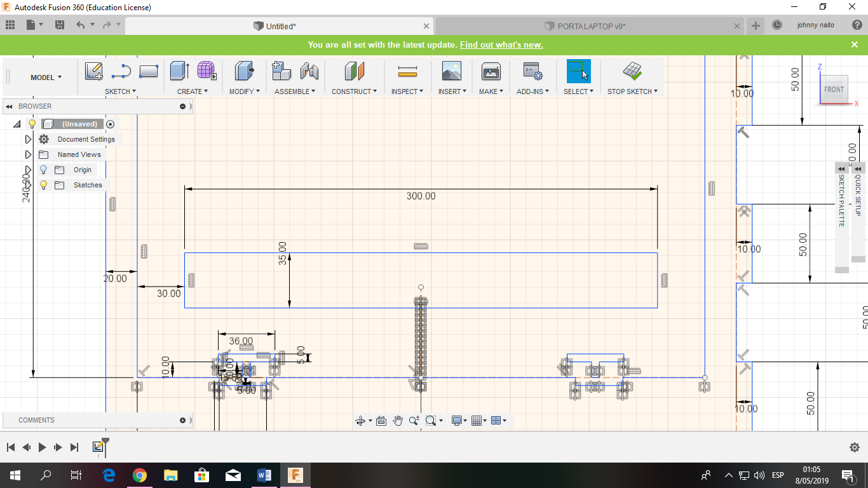Viewport: 868px width, 488px height.
Task: Open the INSERT menu
Action: point(452,91)
